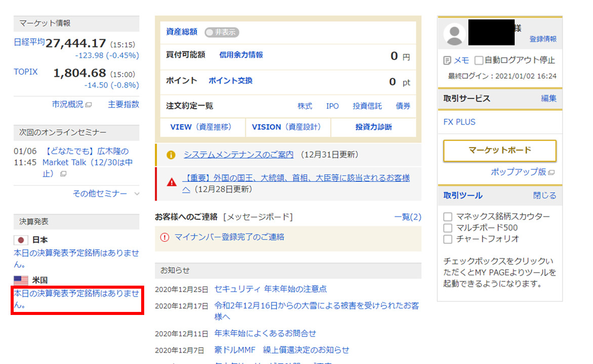
Task: Click the 最終ログイン timestamp text
Action: point(502,76)
